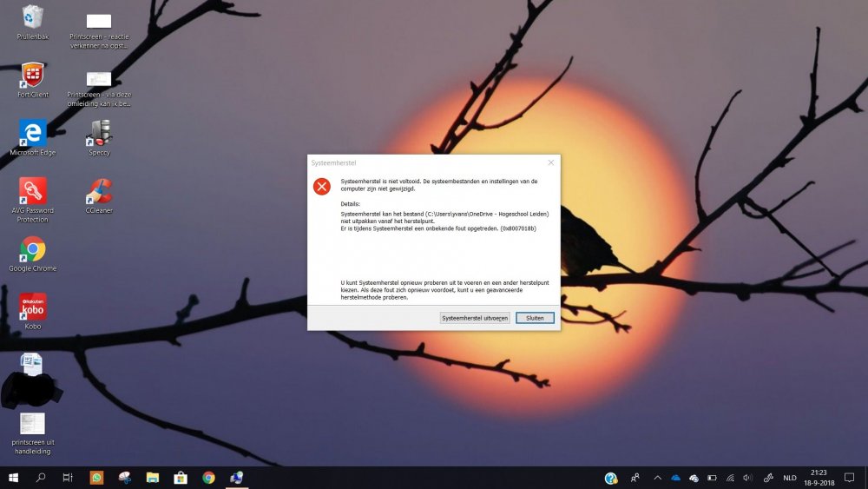
Task: Open File Explorer from the taskbar
Action: pos(152,478)
